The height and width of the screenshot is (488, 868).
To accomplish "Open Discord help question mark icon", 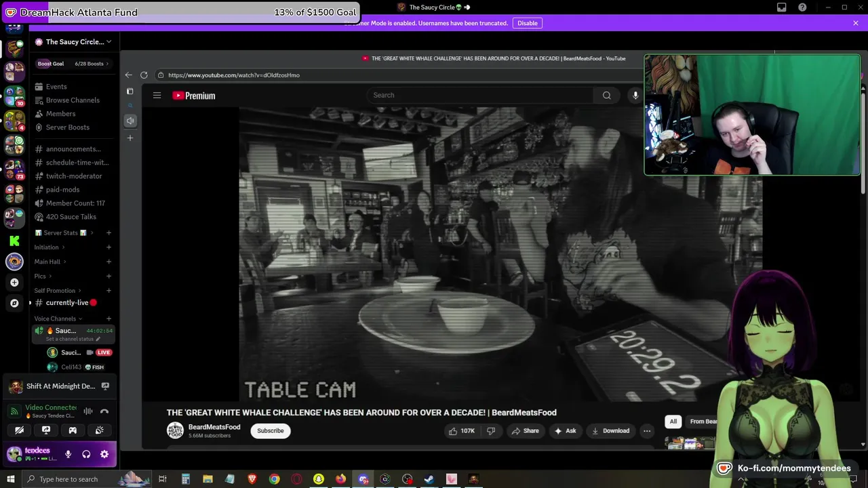I will point(803,7).
